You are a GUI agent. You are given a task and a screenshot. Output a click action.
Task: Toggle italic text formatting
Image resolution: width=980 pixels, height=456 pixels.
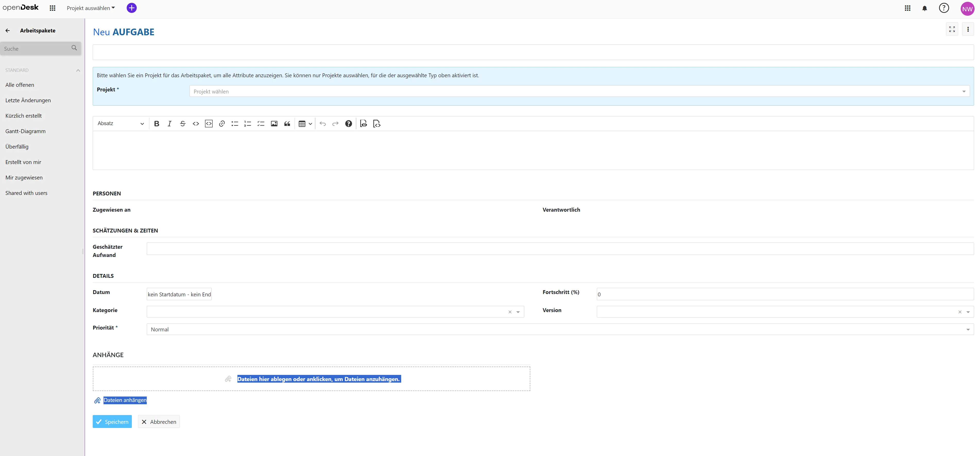click(170, 124)
